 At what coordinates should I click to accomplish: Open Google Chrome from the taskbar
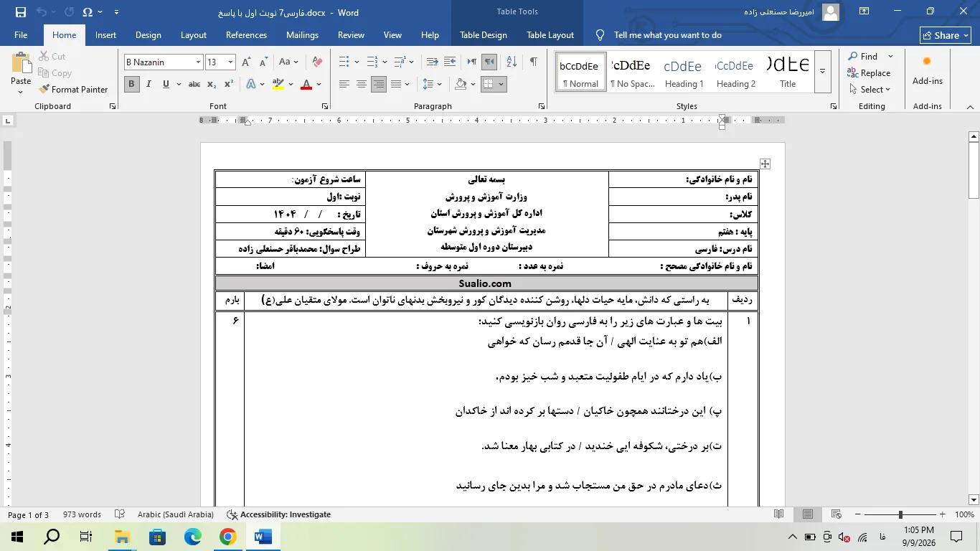pyautogui.click(x=227, y=537)
